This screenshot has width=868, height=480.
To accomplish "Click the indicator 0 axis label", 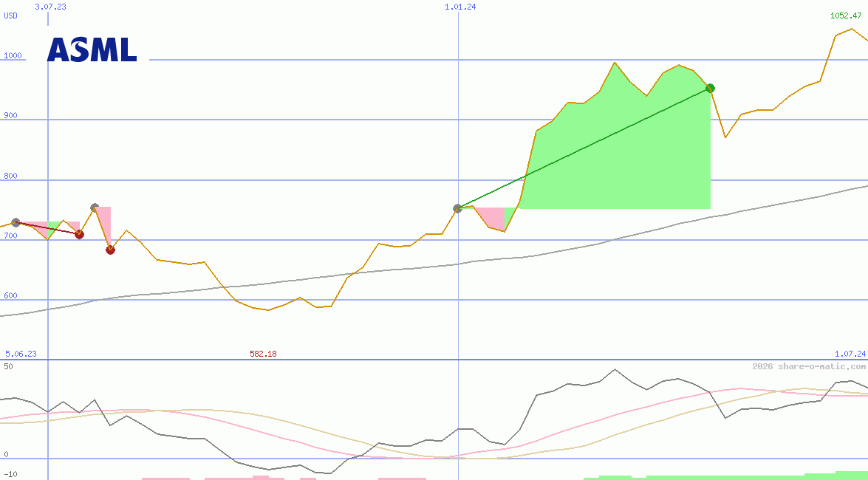I will click(5, 455).
